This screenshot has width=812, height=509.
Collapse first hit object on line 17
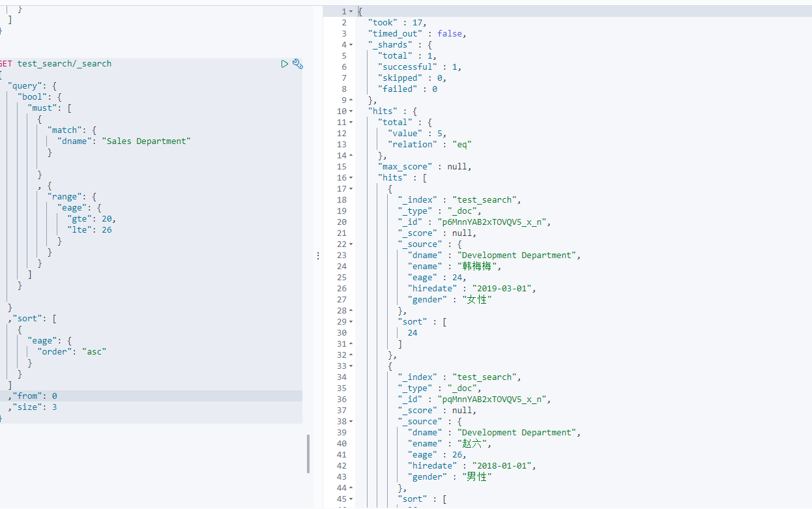click(351, 189)
